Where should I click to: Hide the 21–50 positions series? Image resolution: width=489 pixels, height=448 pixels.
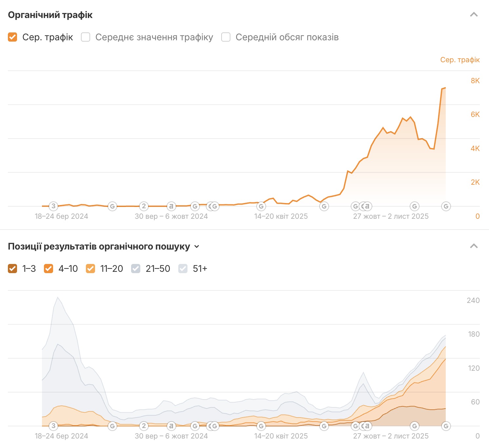[x=136, y=269]
